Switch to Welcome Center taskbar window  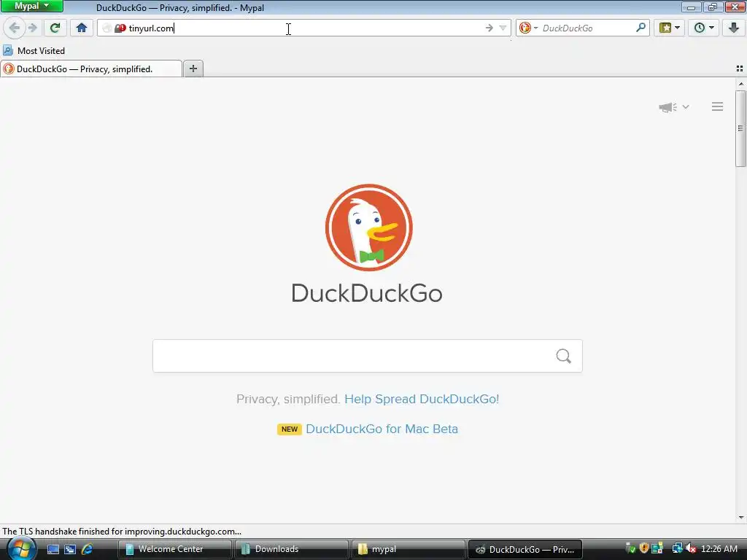pos(175,549)
